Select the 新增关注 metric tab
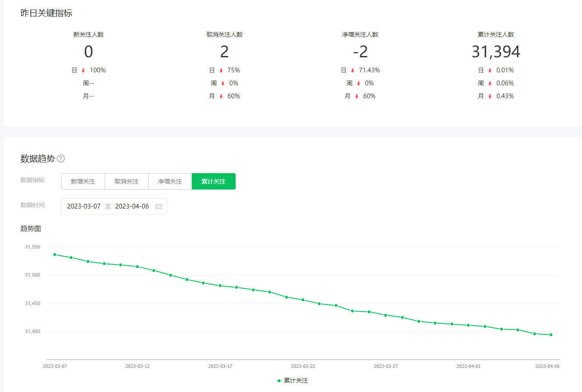This screenshot has height=392, width=582. click(x=83, y=181)
